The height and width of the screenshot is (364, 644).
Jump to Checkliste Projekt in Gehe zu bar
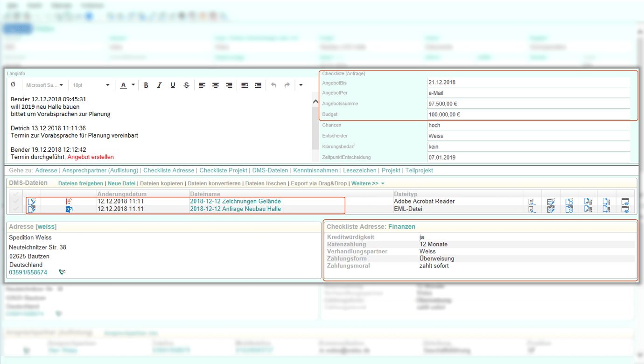(x=222, y=170)
